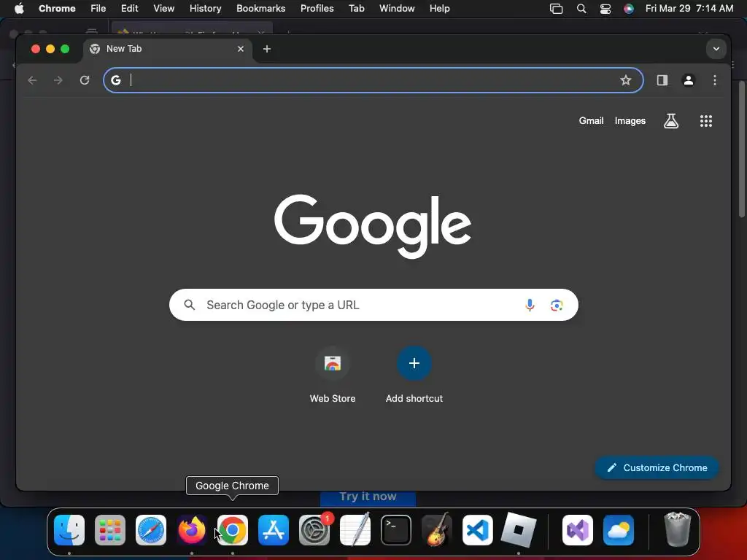Open Launchpad from the dock
The image size is (747, 560).
[x=110, y=530]
